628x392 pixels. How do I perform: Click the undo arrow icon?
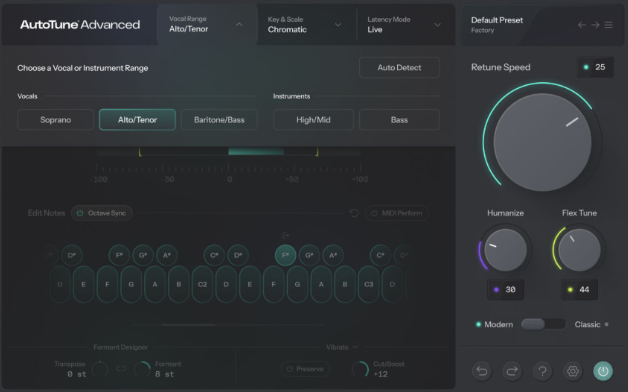(482, 371)
